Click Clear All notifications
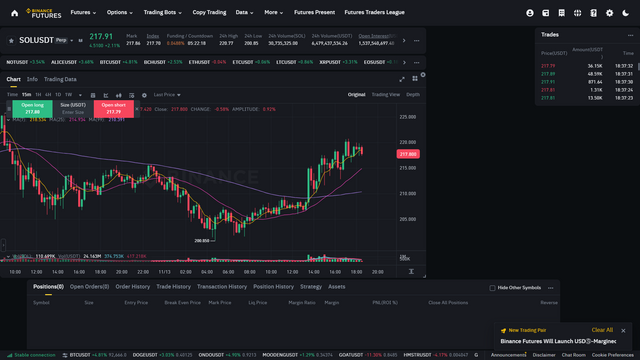 pos(602,330)
